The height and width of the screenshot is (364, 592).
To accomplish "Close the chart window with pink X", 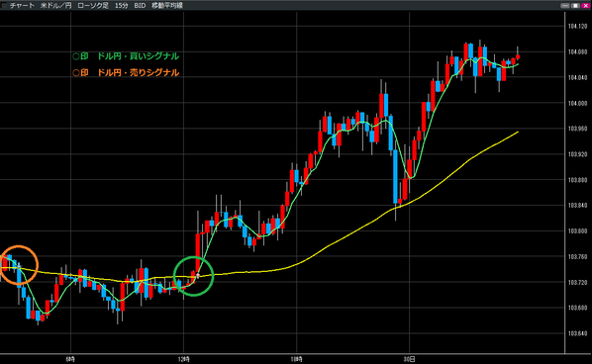I will (x=586, y=5).
